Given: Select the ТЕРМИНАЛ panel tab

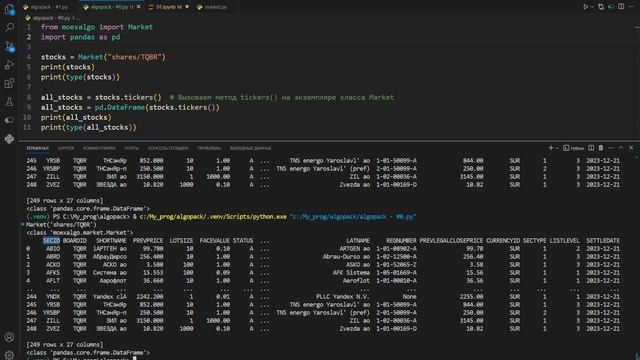Looking at the screenshot, I should 37,148.
